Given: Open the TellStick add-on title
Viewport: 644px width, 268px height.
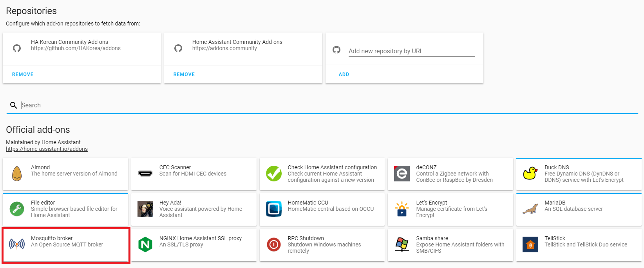Looking at the screenshot, I should [x=555, y=238].
